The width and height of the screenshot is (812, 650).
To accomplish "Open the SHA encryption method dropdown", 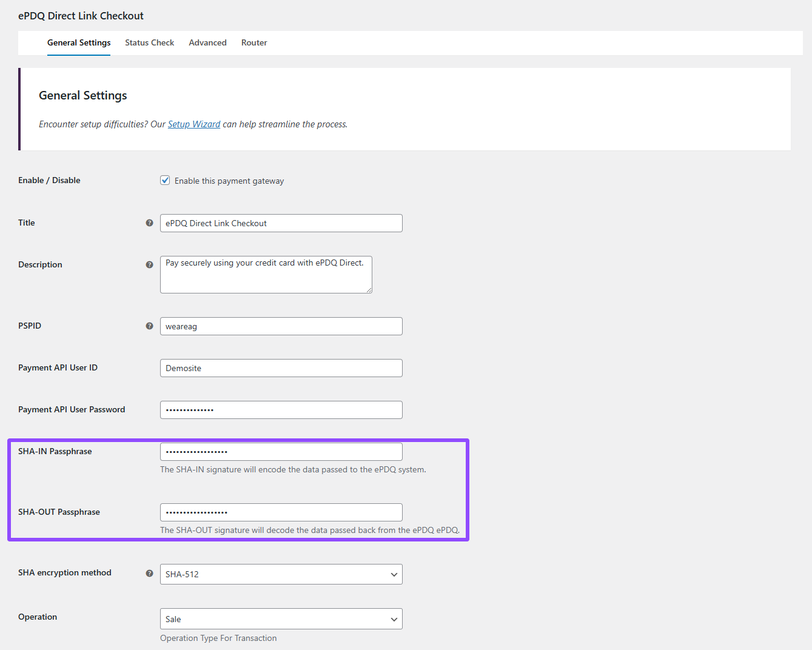I will tap(281, 574).
